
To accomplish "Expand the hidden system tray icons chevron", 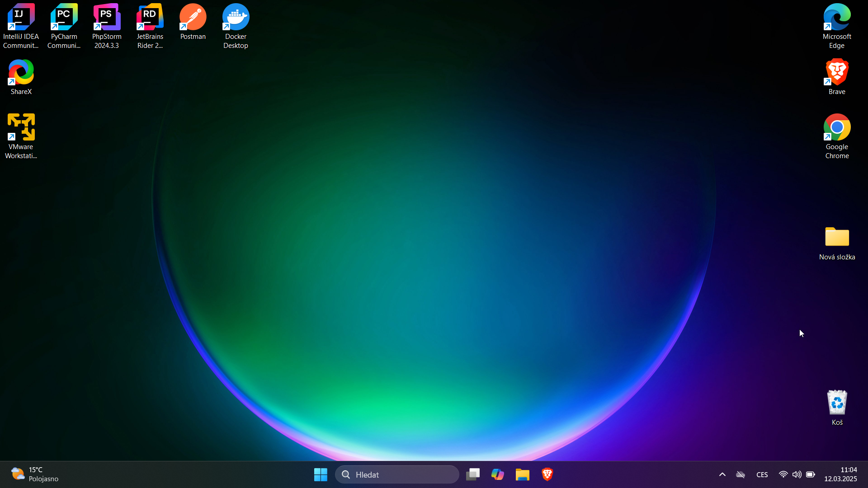I will click(722, 474).
